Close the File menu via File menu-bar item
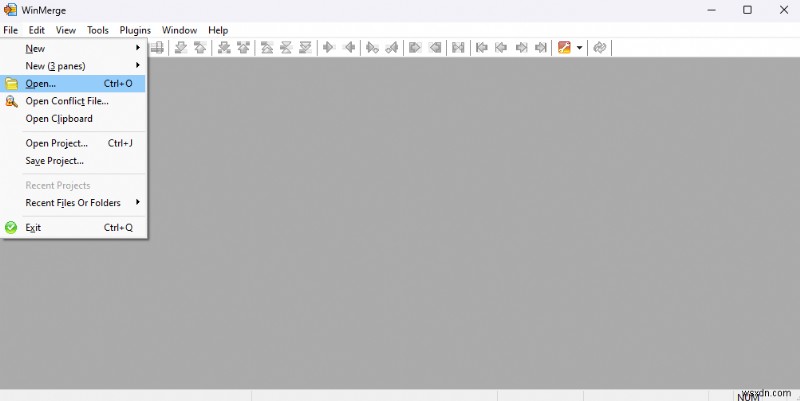Viewport: 800px width, 401px height. click(11, 30)
